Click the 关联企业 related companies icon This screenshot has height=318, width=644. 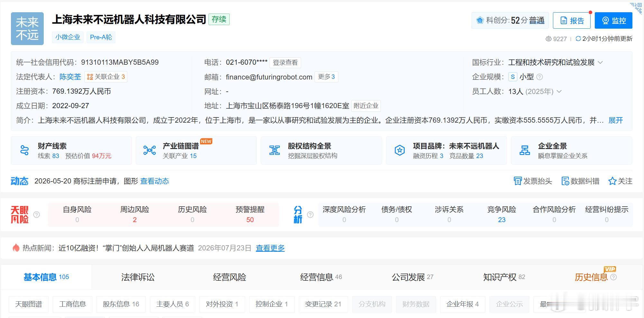tap(90, 77)
